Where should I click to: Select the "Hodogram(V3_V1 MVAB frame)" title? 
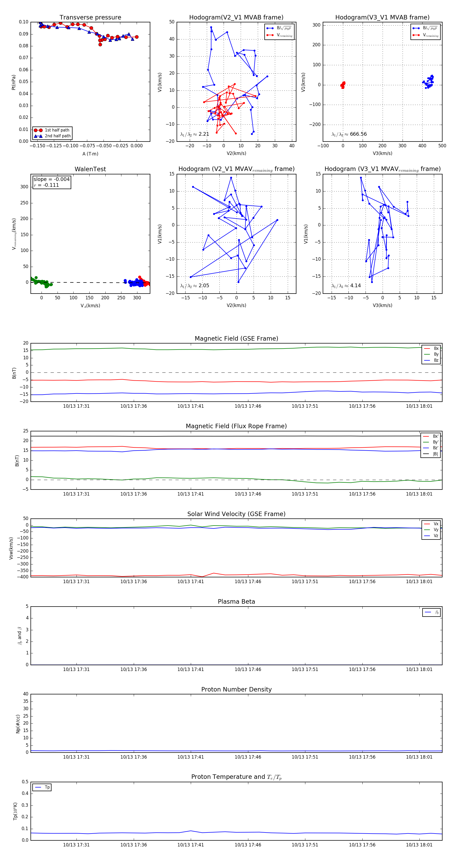click(382, 18)
